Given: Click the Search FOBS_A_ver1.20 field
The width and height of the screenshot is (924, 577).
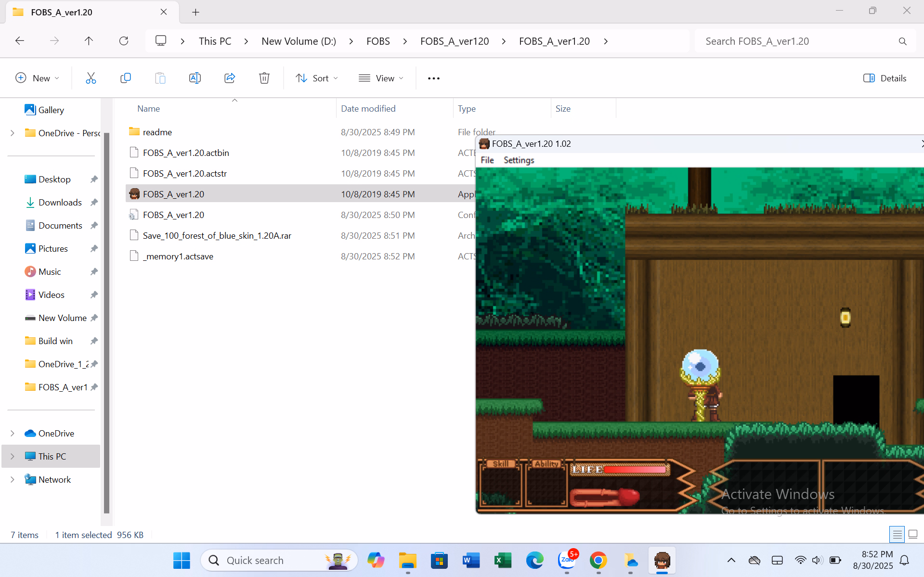Looking at the screenshot, I should click(x=797, y=41).
